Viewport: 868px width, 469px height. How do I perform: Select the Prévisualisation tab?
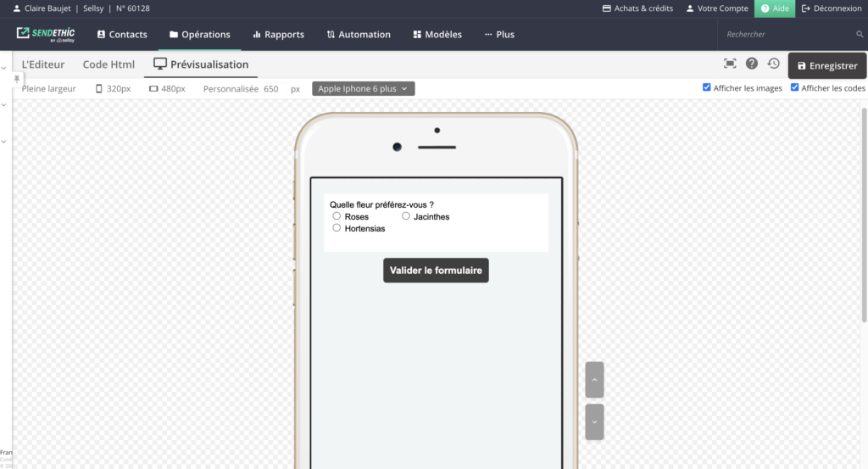pos(201,64)
